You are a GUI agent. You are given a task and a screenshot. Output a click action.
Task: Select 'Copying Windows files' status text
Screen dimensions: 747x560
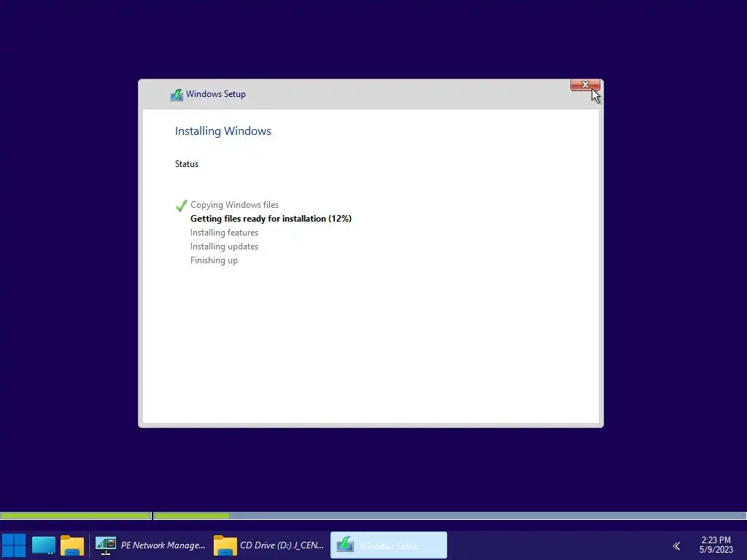point(234,205)
